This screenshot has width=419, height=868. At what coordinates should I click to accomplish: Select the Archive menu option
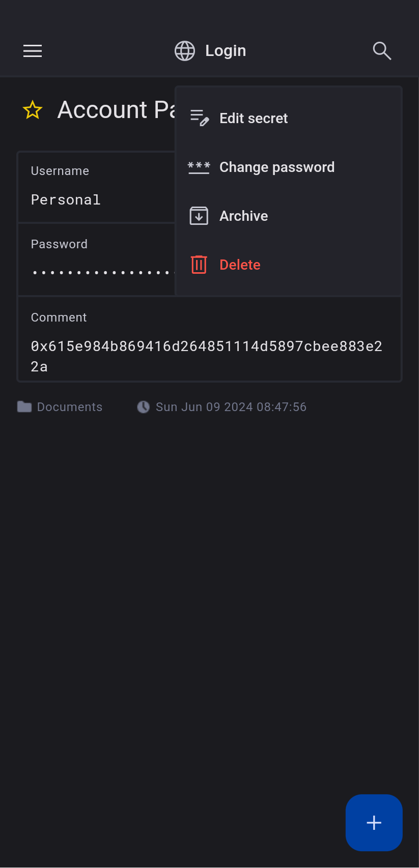click(x=243, y=216)
